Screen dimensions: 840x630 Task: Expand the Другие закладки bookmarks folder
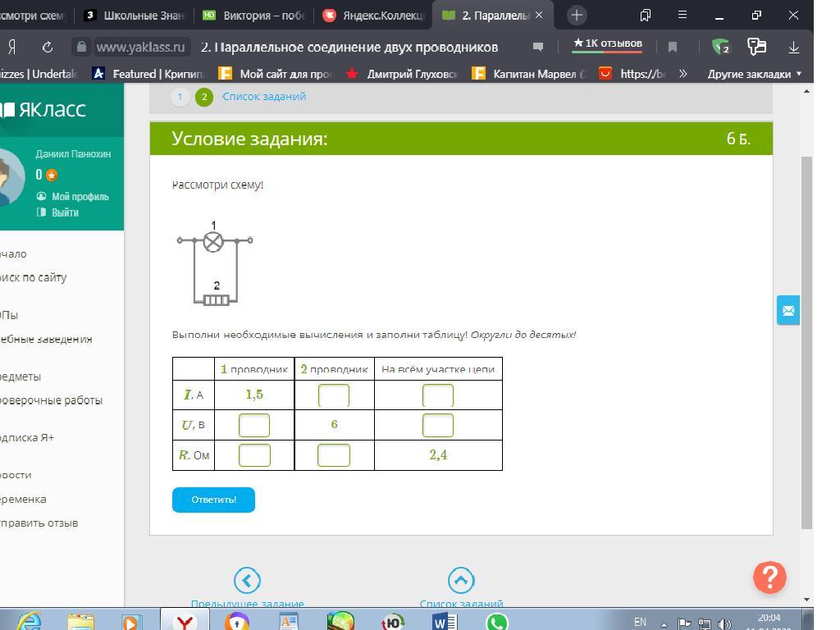[x=754, y=74]
